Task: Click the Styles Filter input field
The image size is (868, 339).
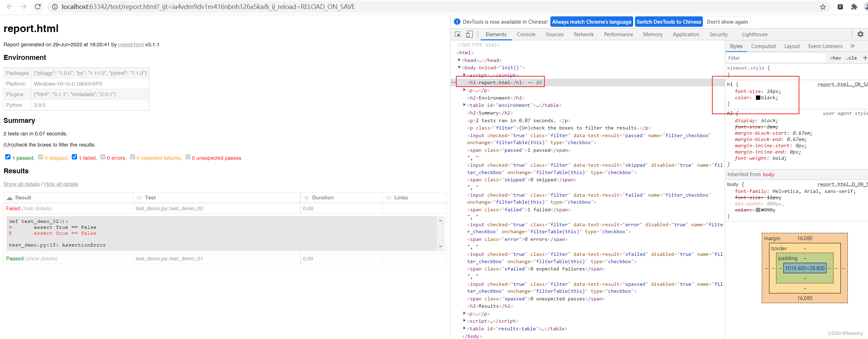Action: click(x=776, y=58)
